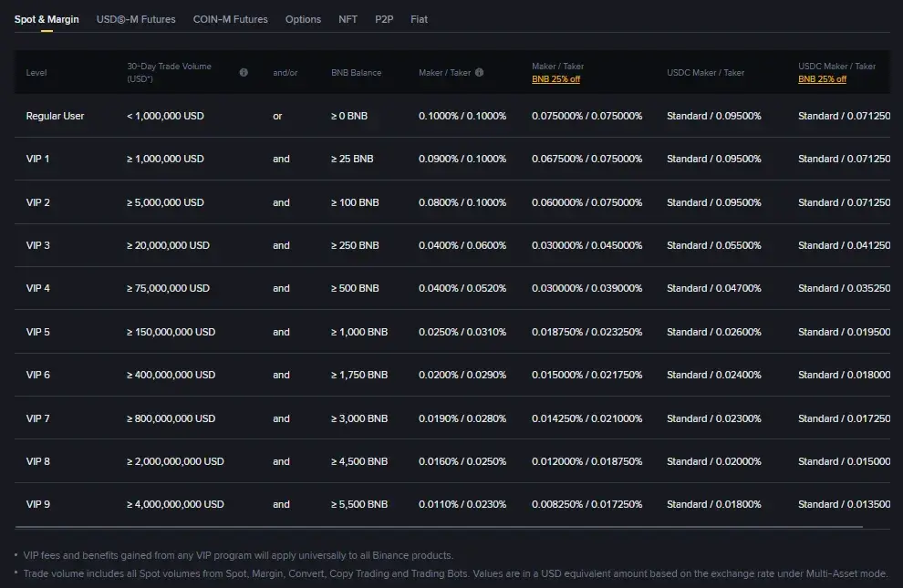
Task: Open the P2P tab
Action: point(384,19)
